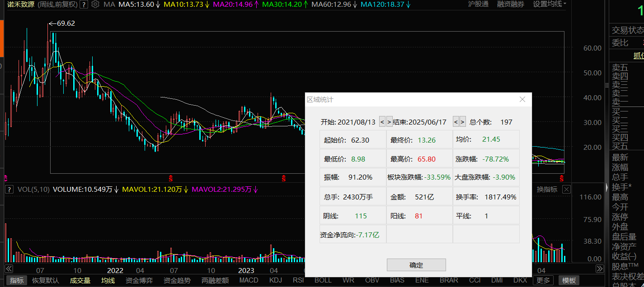The height and width of the screenshot is (287, 644).
Task: Switch to CCI indicator tab
Action: pos(475,280)
